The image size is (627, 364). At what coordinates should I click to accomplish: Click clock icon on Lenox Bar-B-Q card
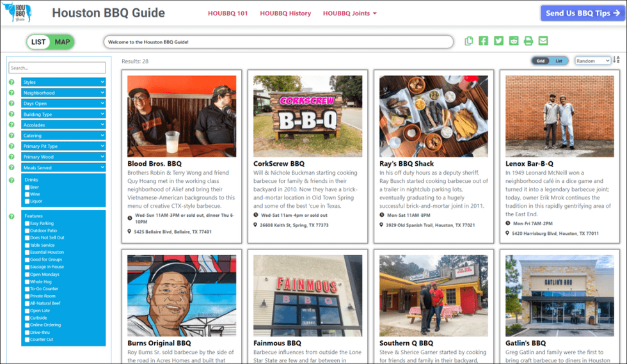coord(508,223)
